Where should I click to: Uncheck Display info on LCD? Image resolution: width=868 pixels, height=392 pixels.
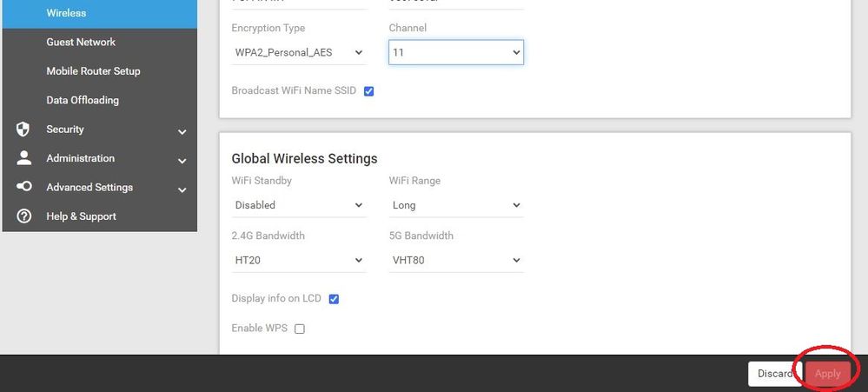tap(334, 299)
